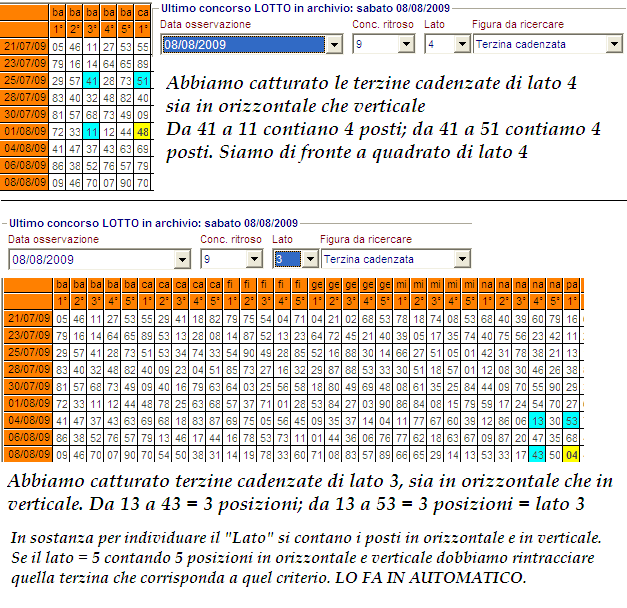Click cell 90 in small table's 08/08/09 row

[126, 183]
